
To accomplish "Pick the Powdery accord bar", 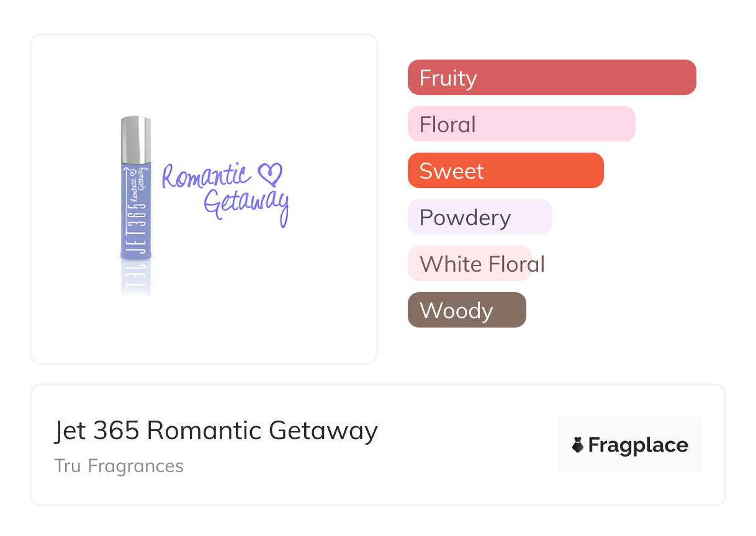I will [x=480, y=217].
